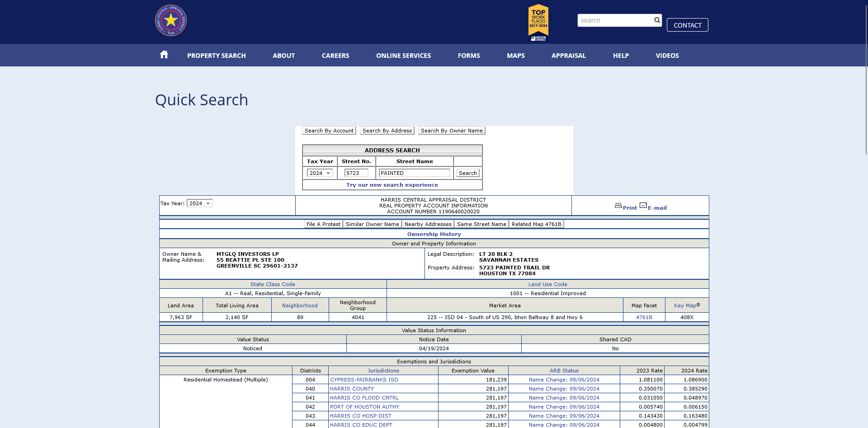Click the Nearby Addresses button
Viewport: 868px width, 428px height.
click(x=428, y=224)
